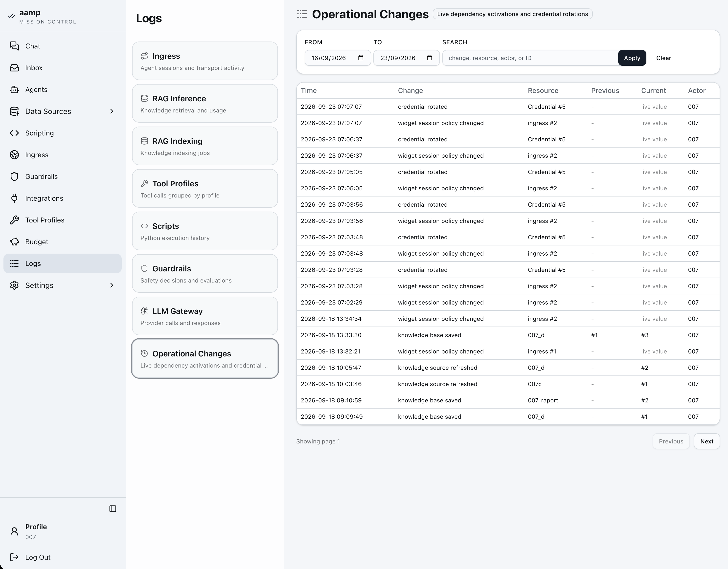Click the Log Out arrow icon
Screen dimensions: 728x569
(x=14, y=557)
